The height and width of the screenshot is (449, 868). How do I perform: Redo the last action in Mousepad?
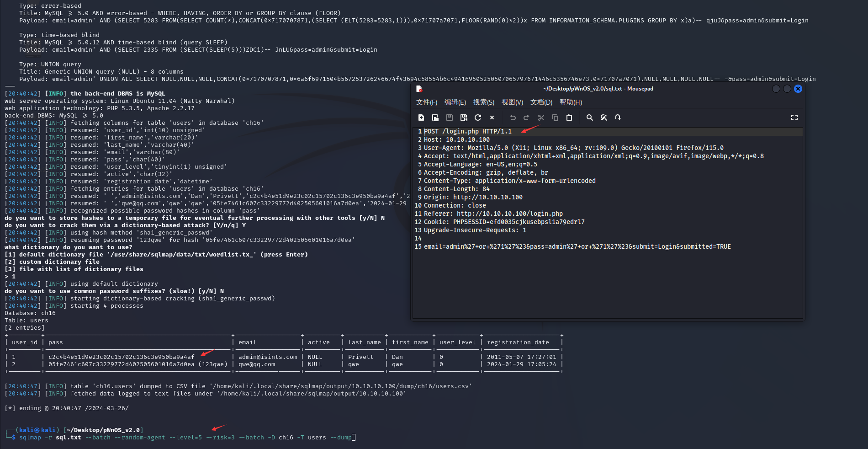click(x=527, y=118)
